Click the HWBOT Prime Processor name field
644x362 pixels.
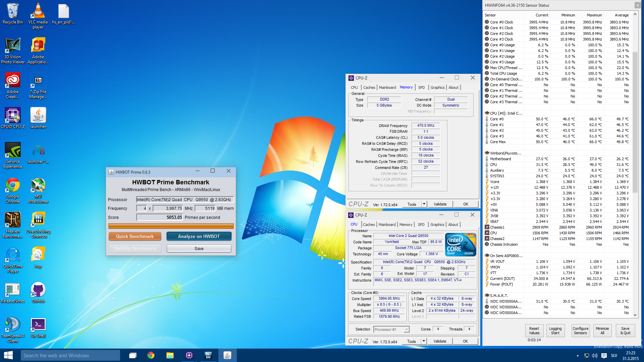(185, 199)
